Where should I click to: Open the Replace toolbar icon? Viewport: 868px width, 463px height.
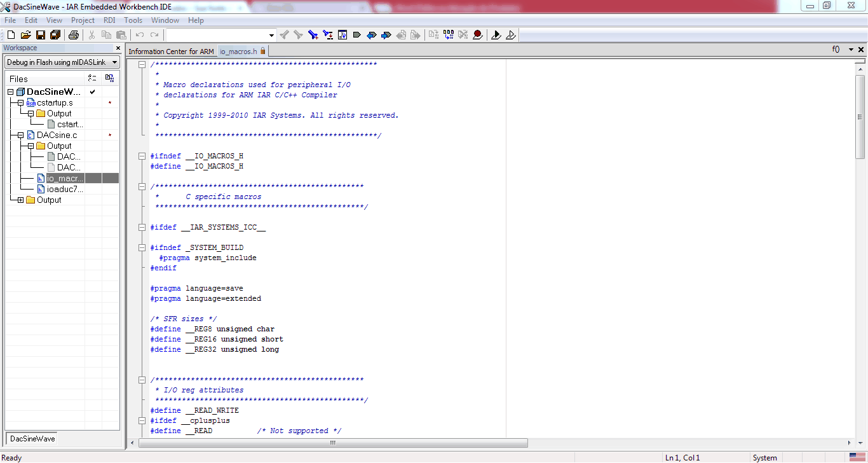point(327,35)
